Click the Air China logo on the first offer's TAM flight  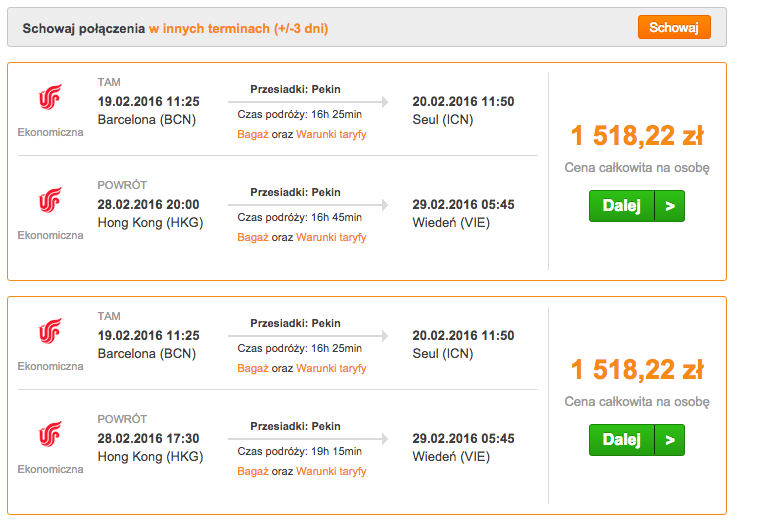click(50, 97)
